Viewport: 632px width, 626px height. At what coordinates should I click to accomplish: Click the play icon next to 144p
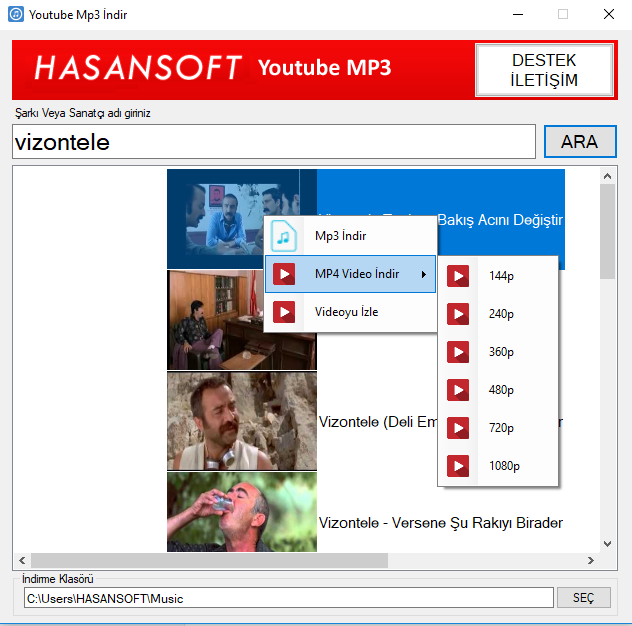[x=458, y=276]
